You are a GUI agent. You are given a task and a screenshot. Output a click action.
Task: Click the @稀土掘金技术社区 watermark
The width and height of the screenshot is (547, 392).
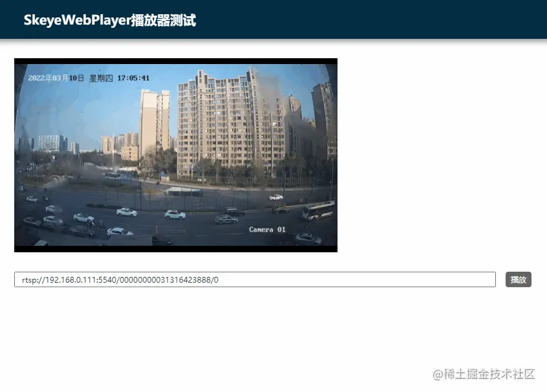click(x=485, y=375)
